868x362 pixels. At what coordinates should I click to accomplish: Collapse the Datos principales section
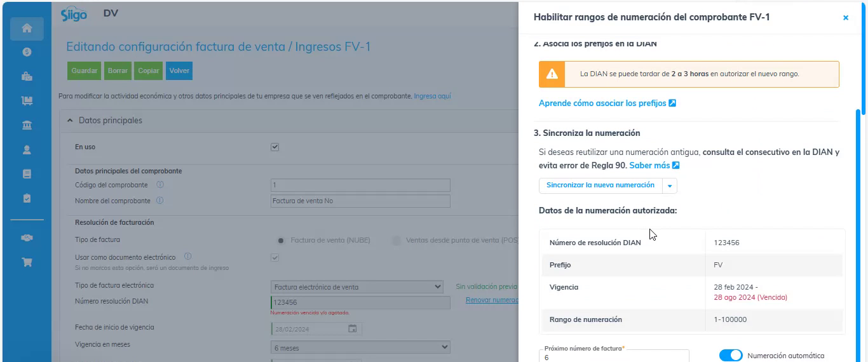tap(70, 120)
